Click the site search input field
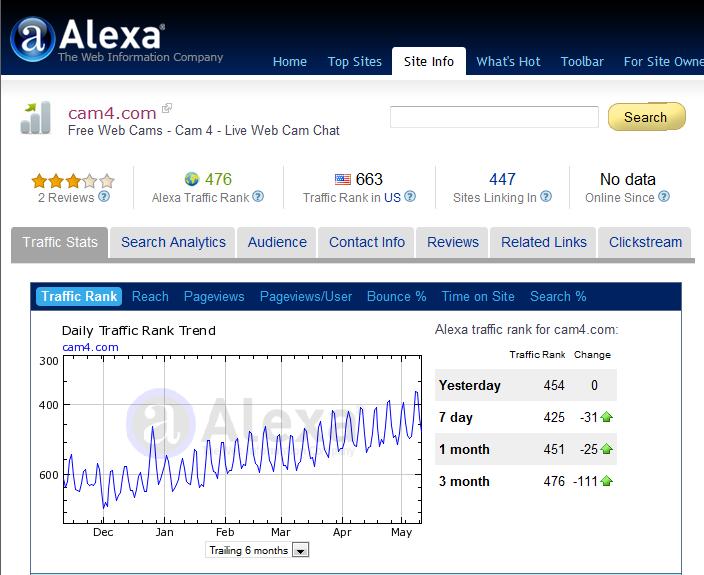The width and height of the screenshot is (704, 575). point(494,117)
